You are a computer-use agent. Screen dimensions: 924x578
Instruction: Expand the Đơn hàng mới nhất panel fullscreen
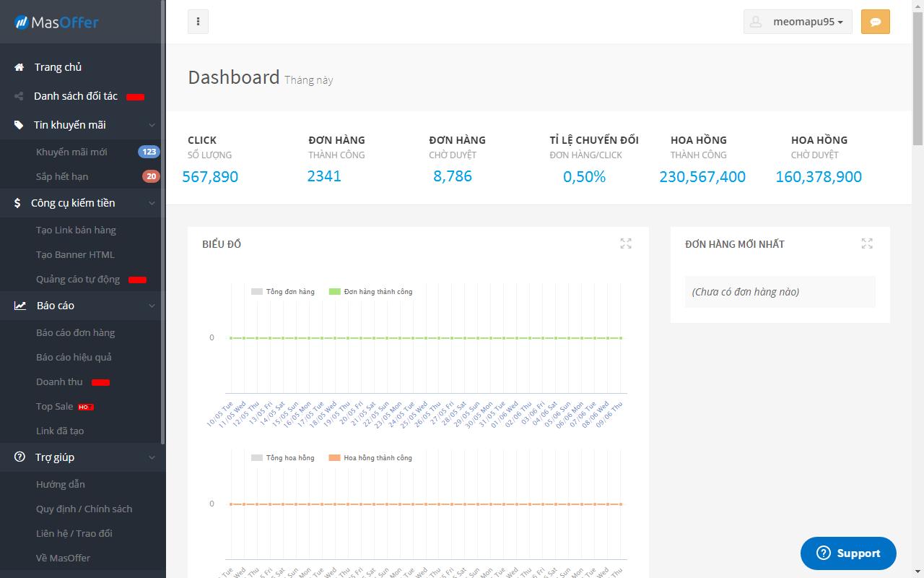pyautogui.click(x=867, y=243)
